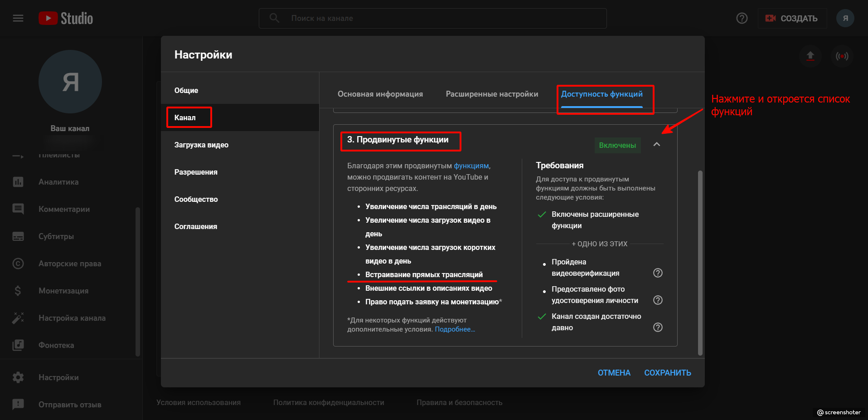This screenshot has height=420, width=868.
Task: Switch to the Основная информация tab
Action: tap(380, 94)
